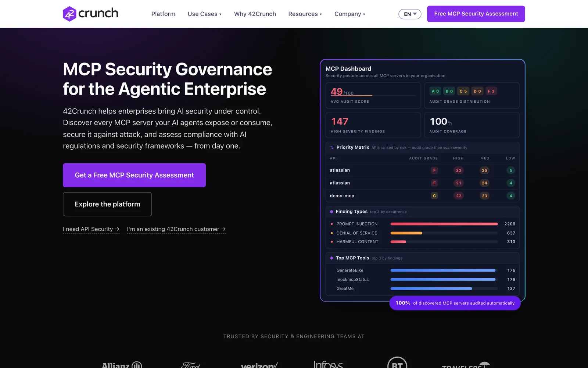Click the demo-mcp API row name
588x368 pixels.
[x=342, y=196]
